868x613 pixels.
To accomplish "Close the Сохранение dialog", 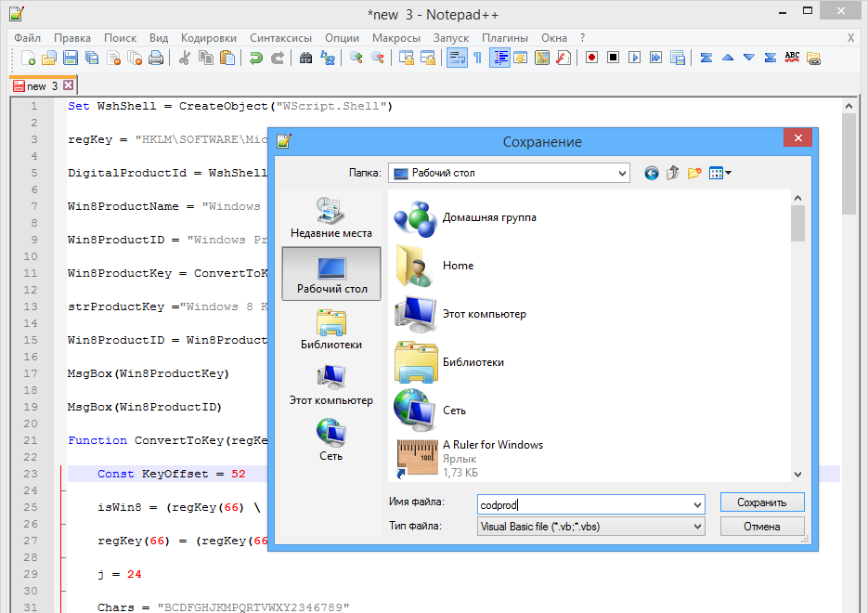I will (x=797, y=137).
